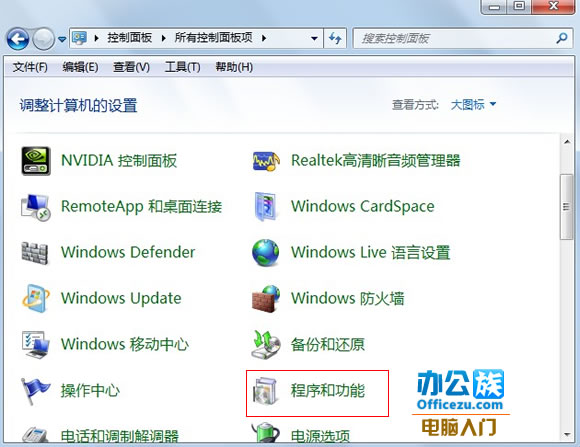The image size is (580, 447).
Task: Expand the arrow after 控制面板 breadcrumb
Action: pyautogui.click(x=163, y=38)
